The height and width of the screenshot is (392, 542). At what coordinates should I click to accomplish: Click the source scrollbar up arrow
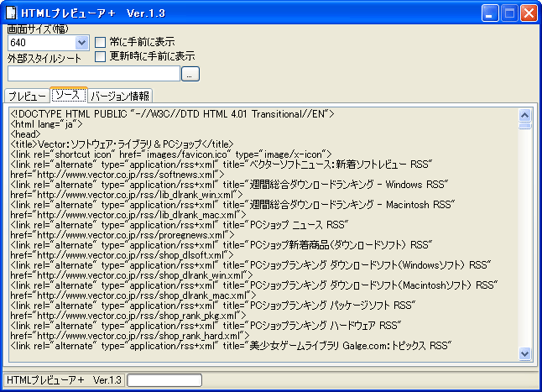[x=524, y=115]
